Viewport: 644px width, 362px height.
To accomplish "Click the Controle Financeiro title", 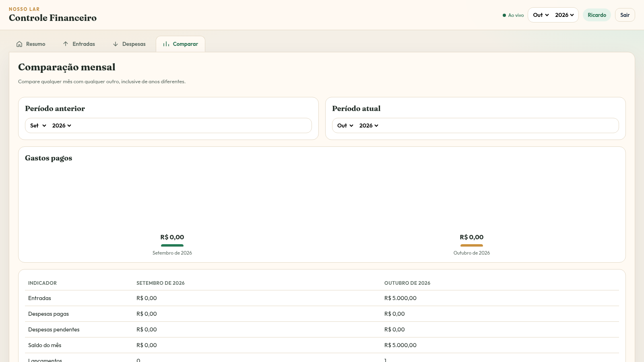I will pyautogui.click(x=53, y=18).
